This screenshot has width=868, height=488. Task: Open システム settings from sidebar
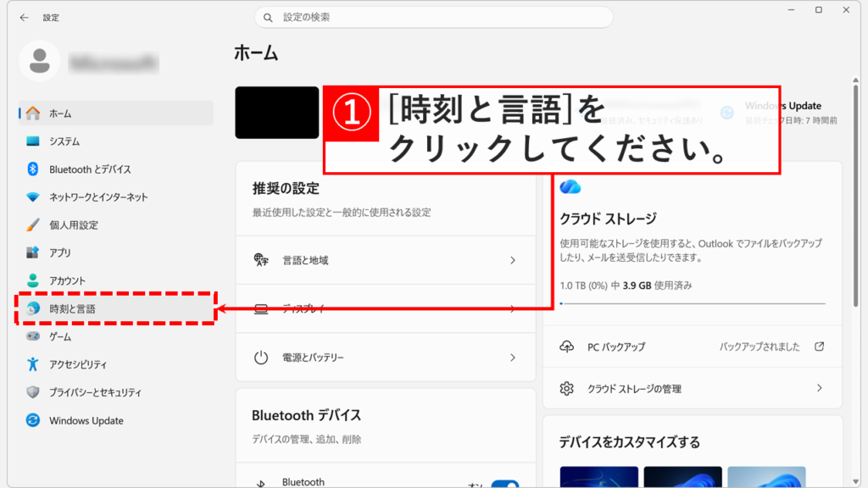115,141
